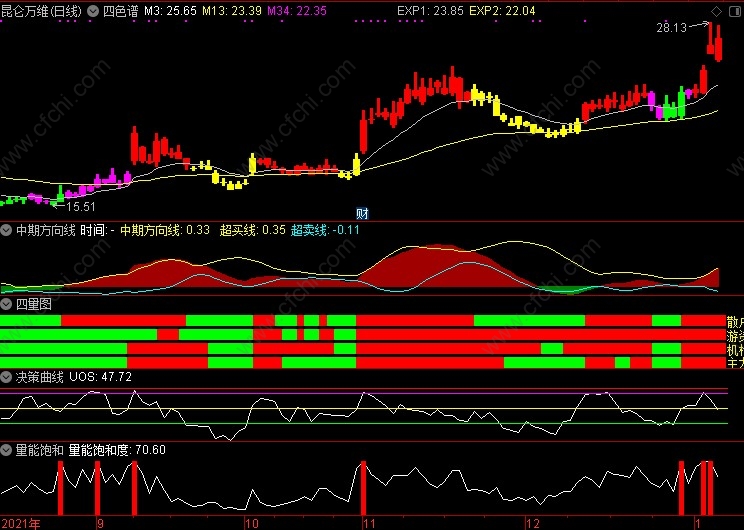Collapse the 四量图 indicator panel arrow
The image size is (744, 530).
click(x=7, y=304)
